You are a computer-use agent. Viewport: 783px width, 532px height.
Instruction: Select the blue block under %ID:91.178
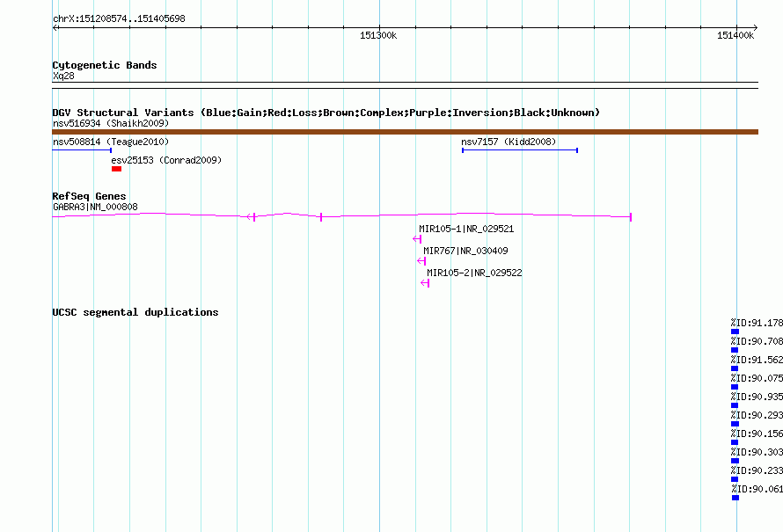coord(735,332)
